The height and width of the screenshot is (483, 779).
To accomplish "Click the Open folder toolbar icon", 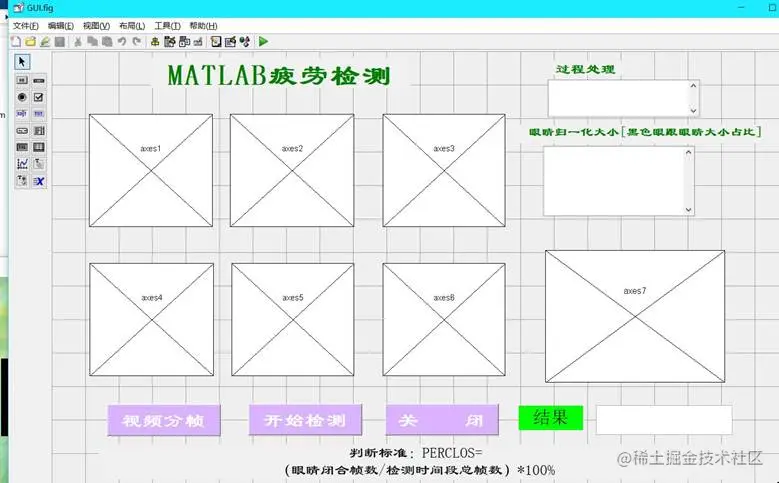I will [x=30, y=42].
